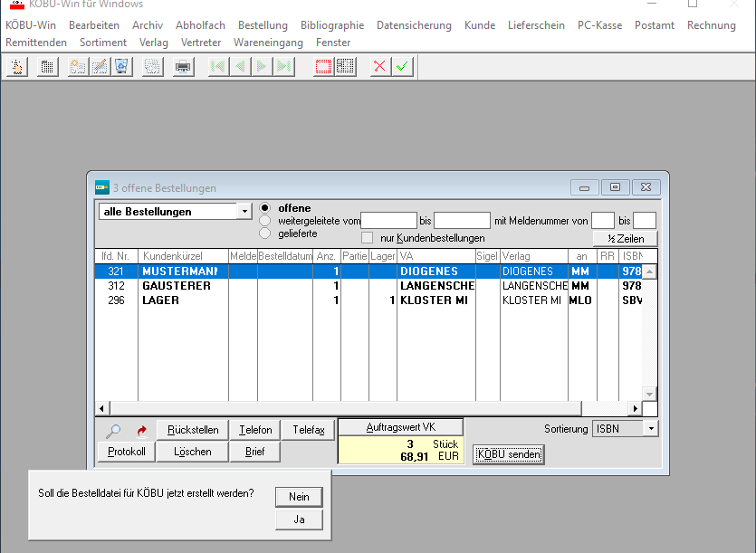The width and height of the screenshot is (756, 553).
Task: Click the horizontal scrollbar right arrow
Action: coord(636,408)
